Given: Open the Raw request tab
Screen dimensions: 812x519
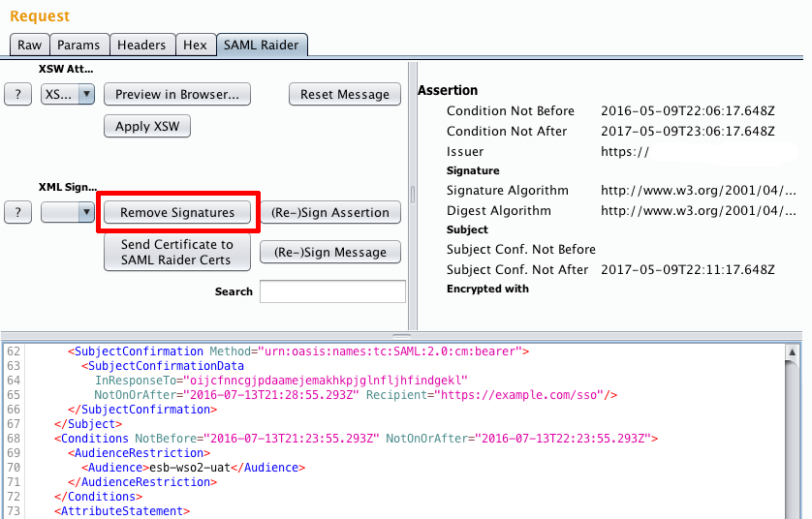Looking at the screenshot, I should tap(29, 45).
